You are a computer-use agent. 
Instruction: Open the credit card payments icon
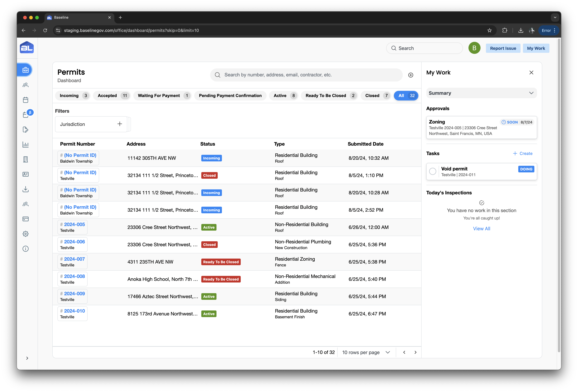26,219
